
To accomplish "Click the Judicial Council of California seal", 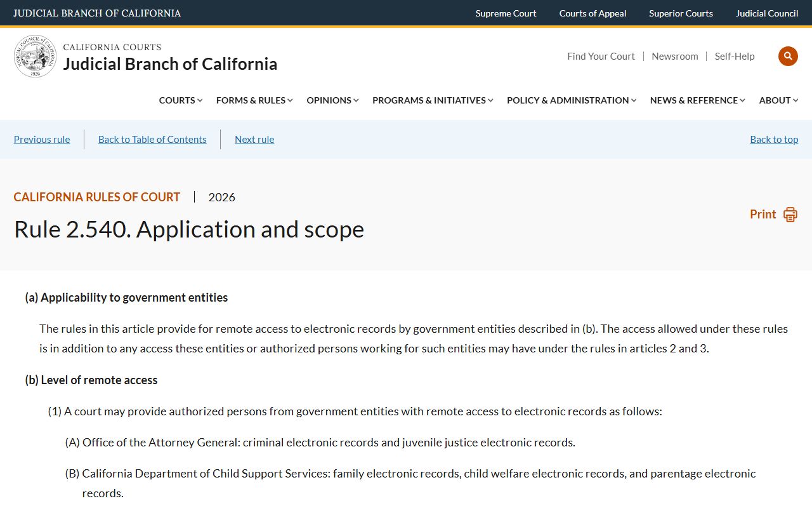I will [36, 57].
